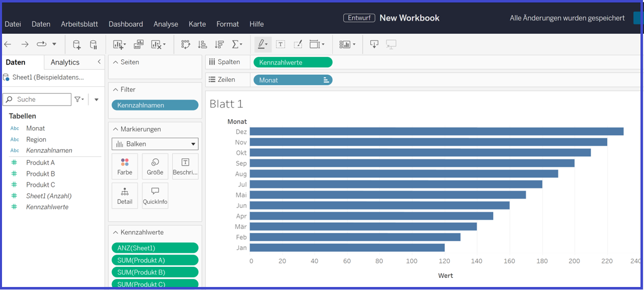Open the fit view size dropdown
644x290 pixels.
tap(317, 45)
